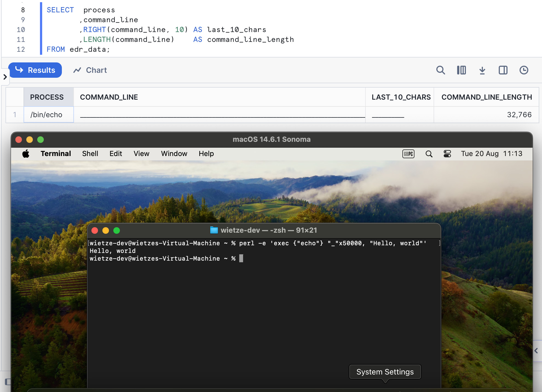Expand the right side panel chevron
Viewport: 542px width, 392px height.
coord(536,351)
